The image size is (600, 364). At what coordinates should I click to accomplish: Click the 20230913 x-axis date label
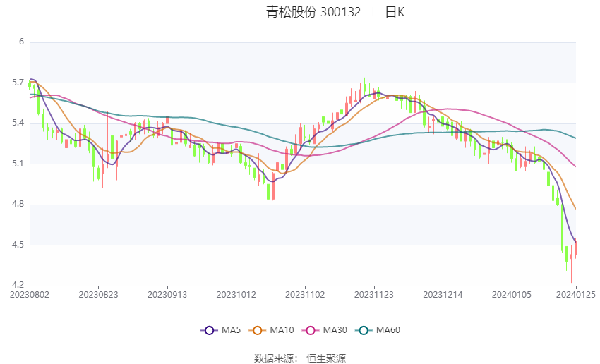pos(167,295)
